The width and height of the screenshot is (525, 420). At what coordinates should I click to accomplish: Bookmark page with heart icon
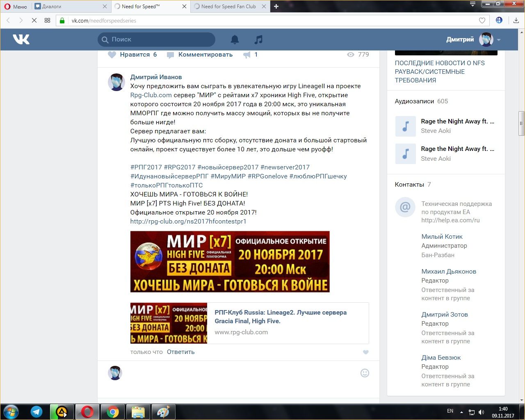point(482,21)
